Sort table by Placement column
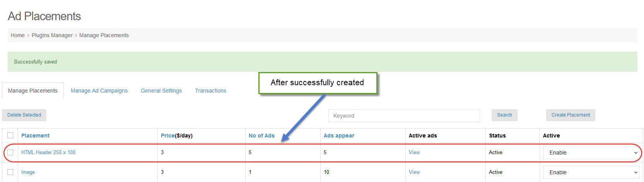 [x=35, y=136]
